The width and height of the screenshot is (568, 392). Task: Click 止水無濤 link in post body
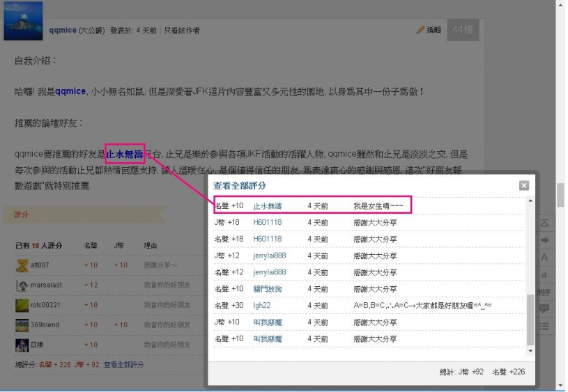click(125, 154)
